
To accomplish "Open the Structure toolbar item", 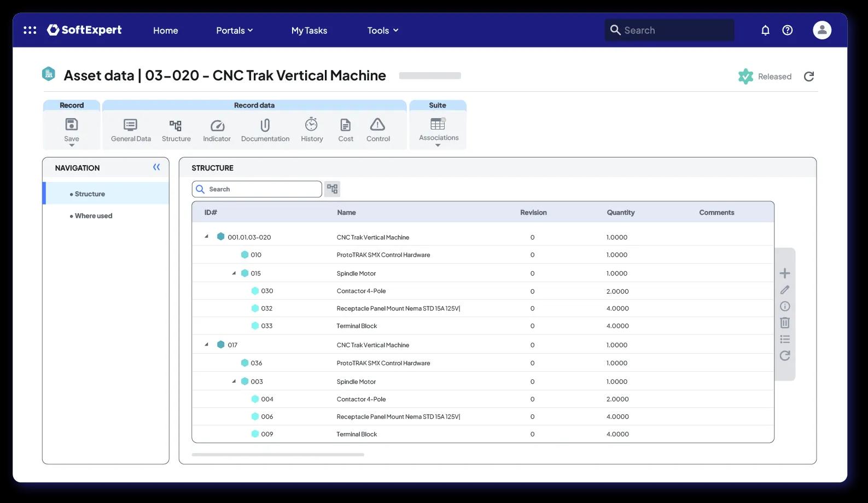I will point(176,130).
